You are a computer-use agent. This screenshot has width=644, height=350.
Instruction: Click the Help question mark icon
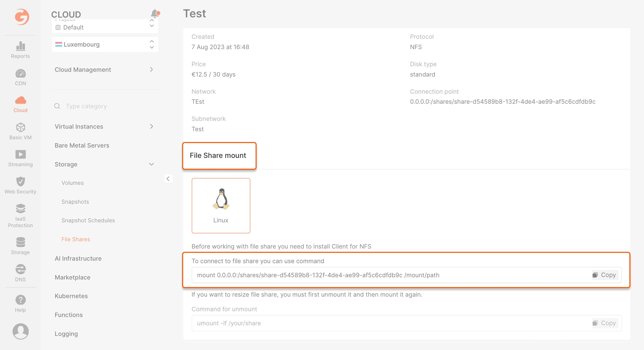[x=20, y=300]
